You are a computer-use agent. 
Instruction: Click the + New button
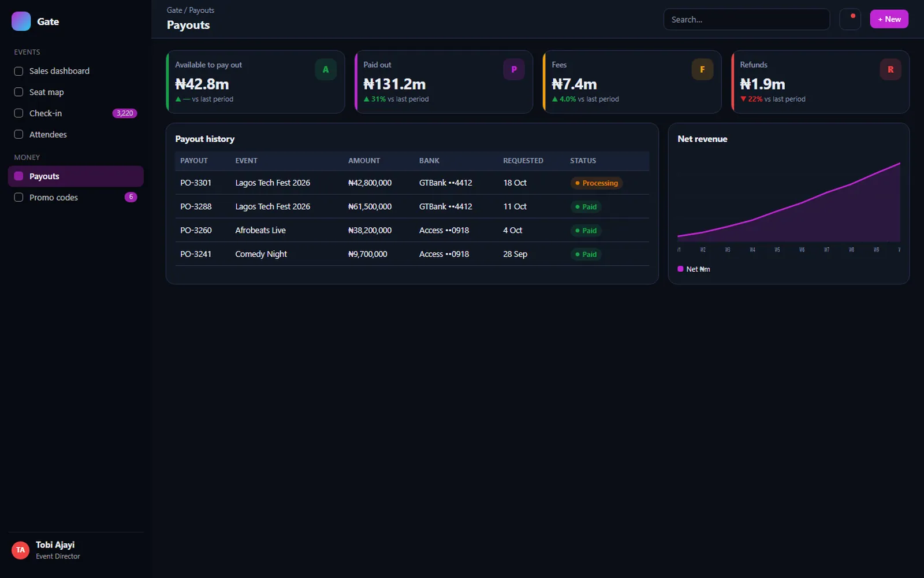[889, 19]
